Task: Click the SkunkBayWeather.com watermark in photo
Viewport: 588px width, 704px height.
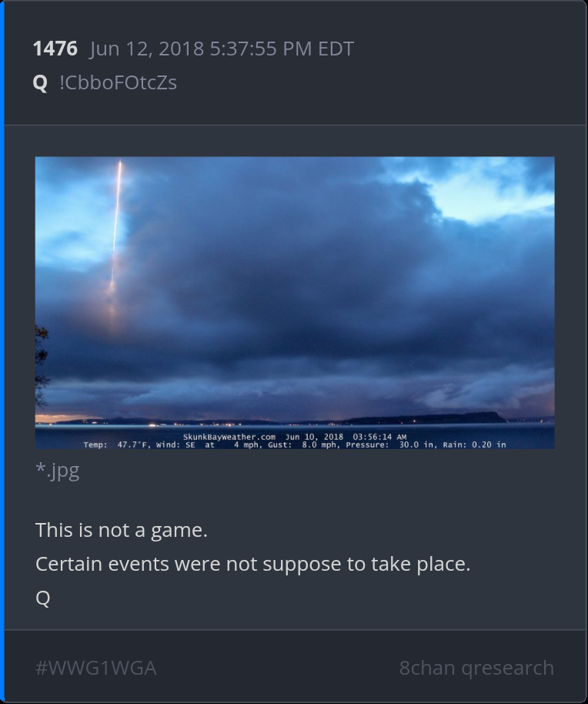Action: click(x=229, y=437)
